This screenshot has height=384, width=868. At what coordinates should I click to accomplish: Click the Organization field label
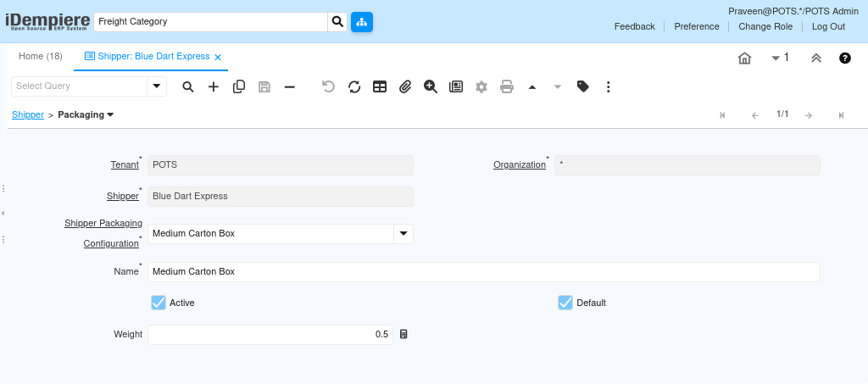pyautogui.click(x=520, y=165)
